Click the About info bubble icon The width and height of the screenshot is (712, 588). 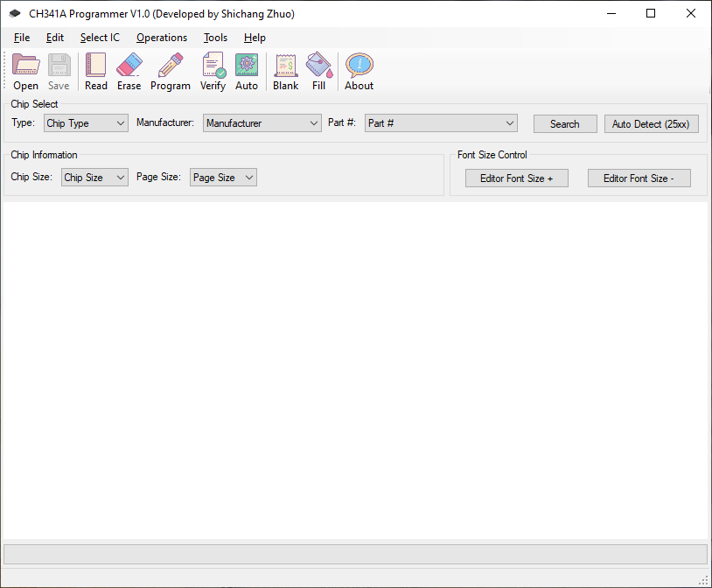pos(359,65)
